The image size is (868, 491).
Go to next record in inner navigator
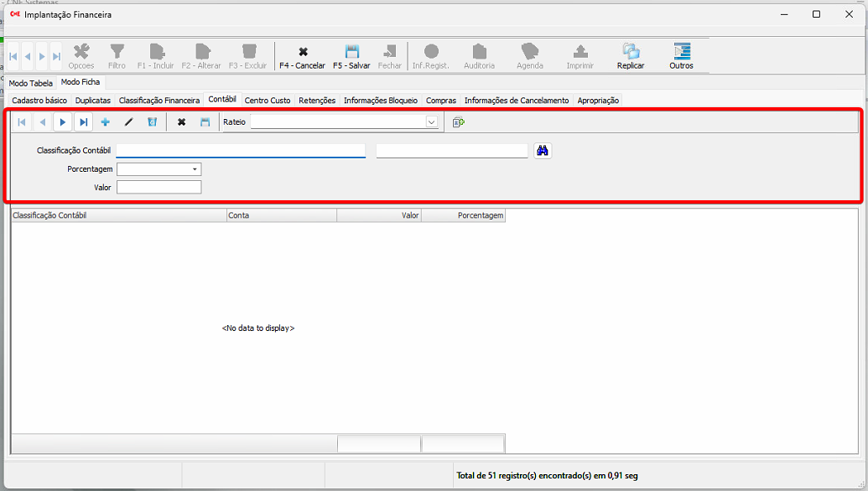coord(62,122)
